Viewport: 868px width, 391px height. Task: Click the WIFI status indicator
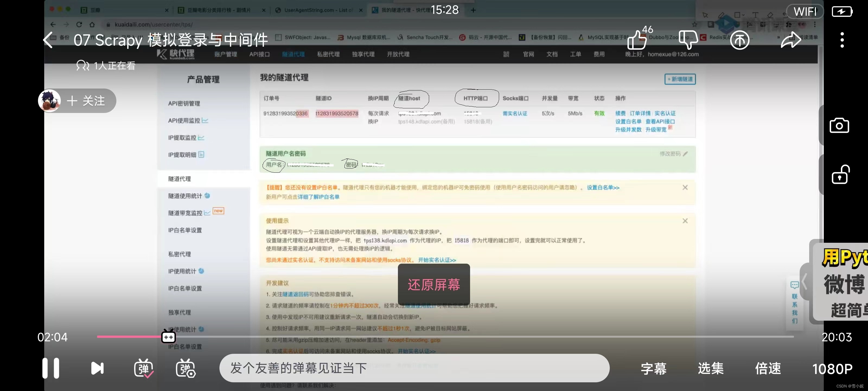tap(805, 11)
